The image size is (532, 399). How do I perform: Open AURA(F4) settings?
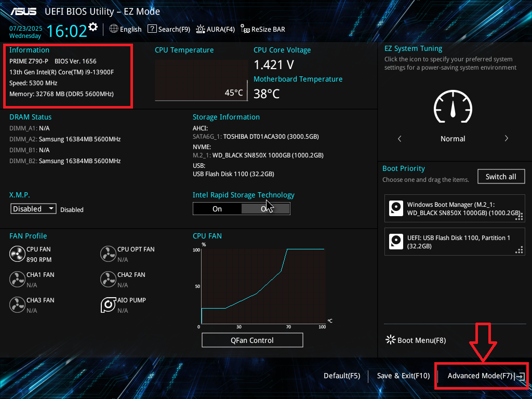point(216,29)
